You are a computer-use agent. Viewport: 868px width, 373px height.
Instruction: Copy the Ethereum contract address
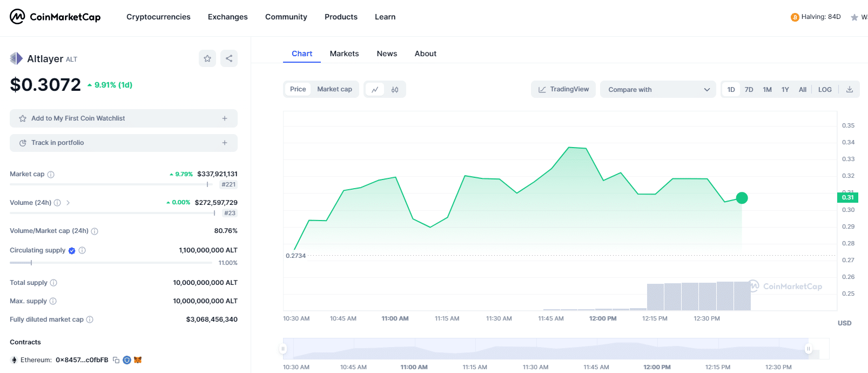pyautogui.click(x=116, y=360)
